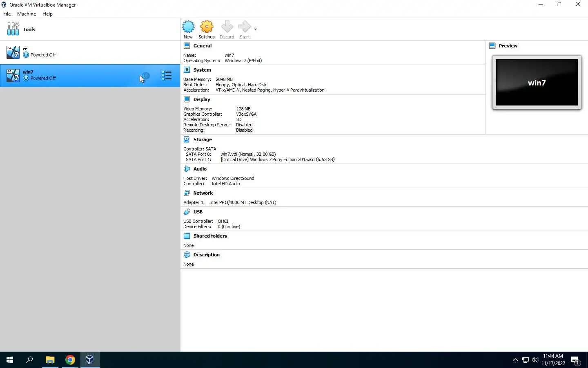Image resolution: width=588 pixels, height=368 pixels.
Task: Click the Audio section speaker icon
Action: [187, 169]
